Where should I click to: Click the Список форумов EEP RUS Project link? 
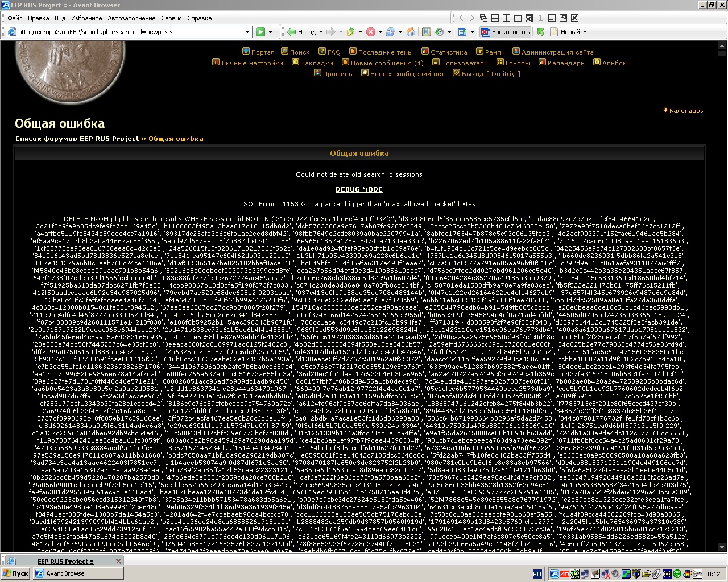(77, 139)
